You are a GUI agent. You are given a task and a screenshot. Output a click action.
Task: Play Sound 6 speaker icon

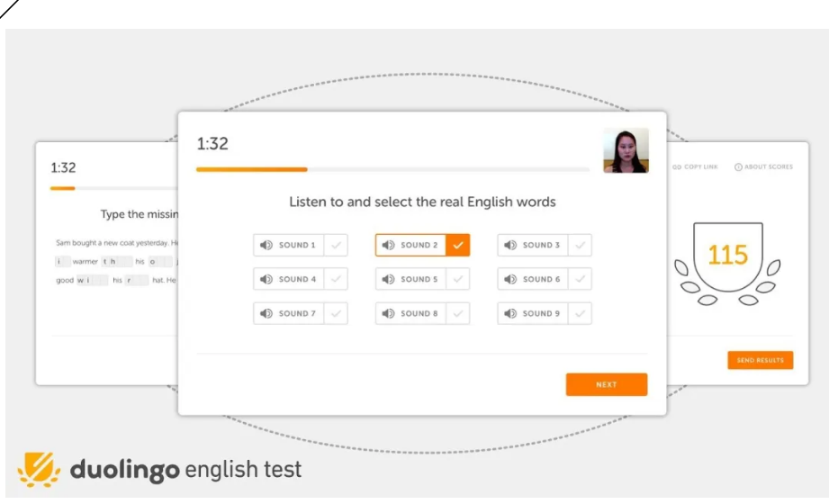pos(510,279)
